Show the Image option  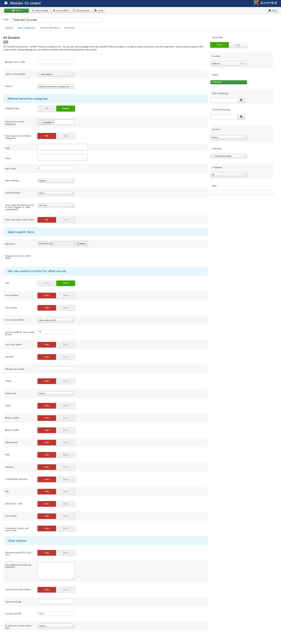coord(66,381)
